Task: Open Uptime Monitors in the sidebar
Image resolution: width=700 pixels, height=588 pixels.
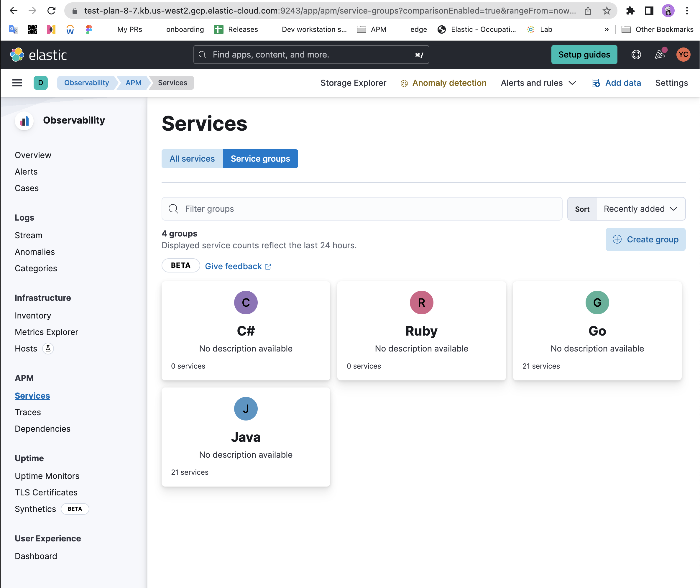Action: [x=47, y=476]
